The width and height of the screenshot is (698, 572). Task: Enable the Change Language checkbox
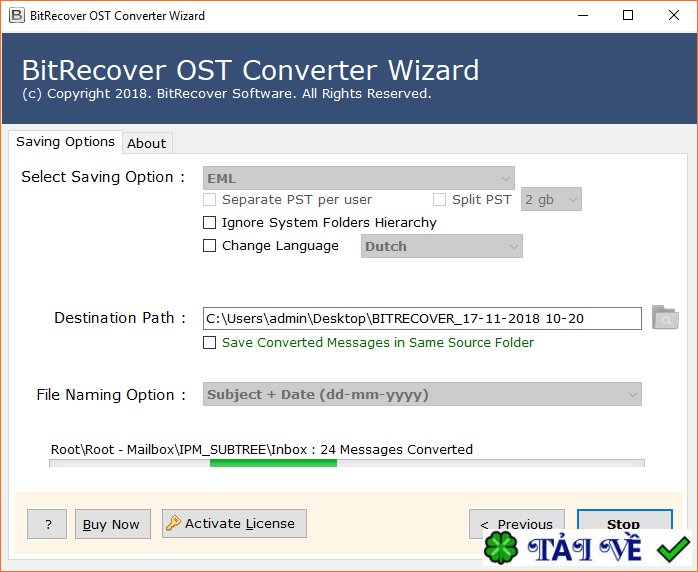(x=209, y=246)
